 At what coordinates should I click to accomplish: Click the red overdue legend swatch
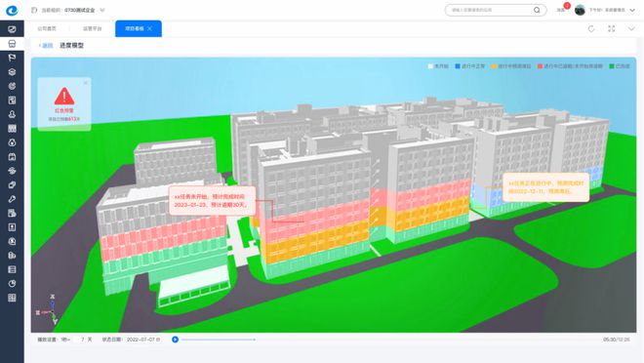(541, 66)
